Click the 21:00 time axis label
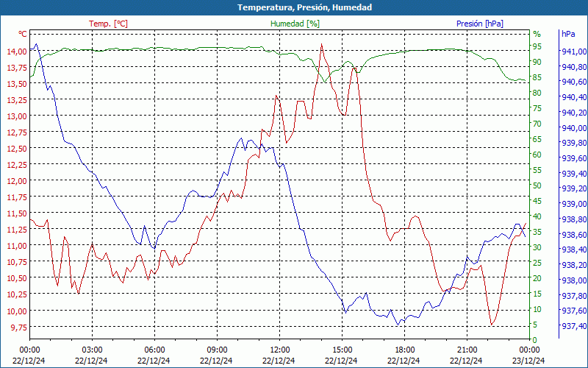588x368 pixels. pyautogui.click(x=467, y=350)
